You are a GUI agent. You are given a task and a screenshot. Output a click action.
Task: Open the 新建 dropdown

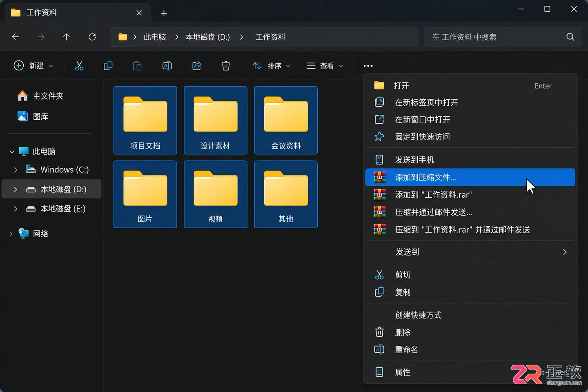tap(33, 66)
